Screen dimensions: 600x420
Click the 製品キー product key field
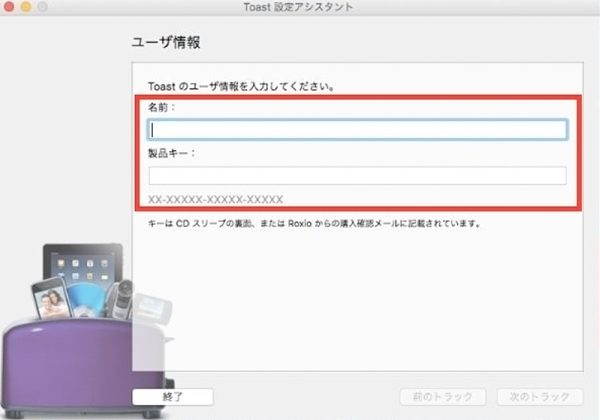357,176
